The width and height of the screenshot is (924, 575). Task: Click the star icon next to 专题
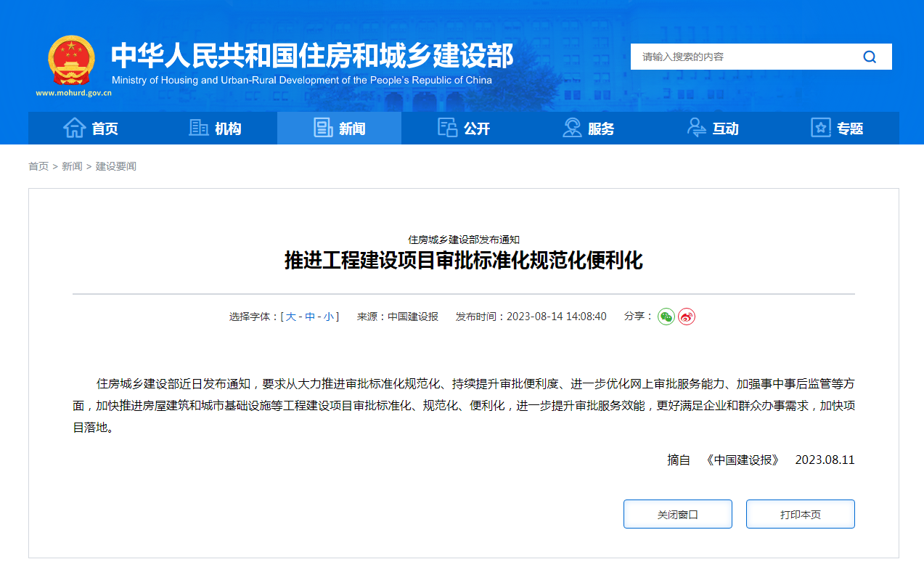click(x=819, y=127)
